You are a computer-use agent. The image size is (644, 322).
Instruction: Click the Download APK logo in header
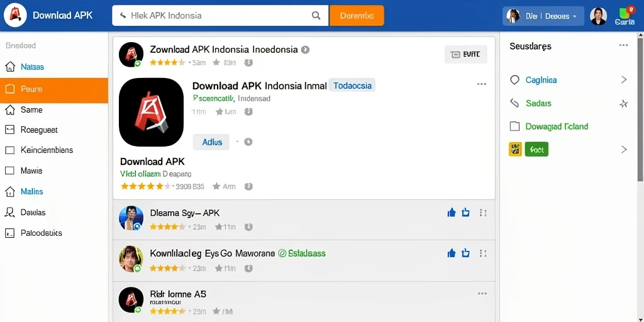coord(15,16)
